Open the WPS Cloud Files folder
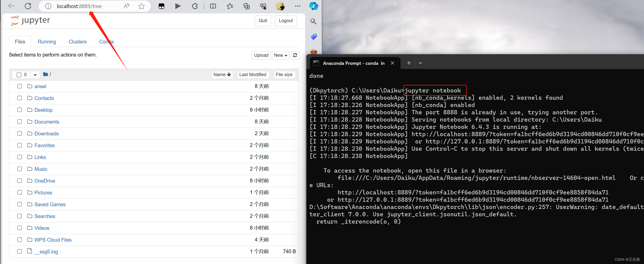The height and width of the screenshot is (264, 644). tap(53, 240)
